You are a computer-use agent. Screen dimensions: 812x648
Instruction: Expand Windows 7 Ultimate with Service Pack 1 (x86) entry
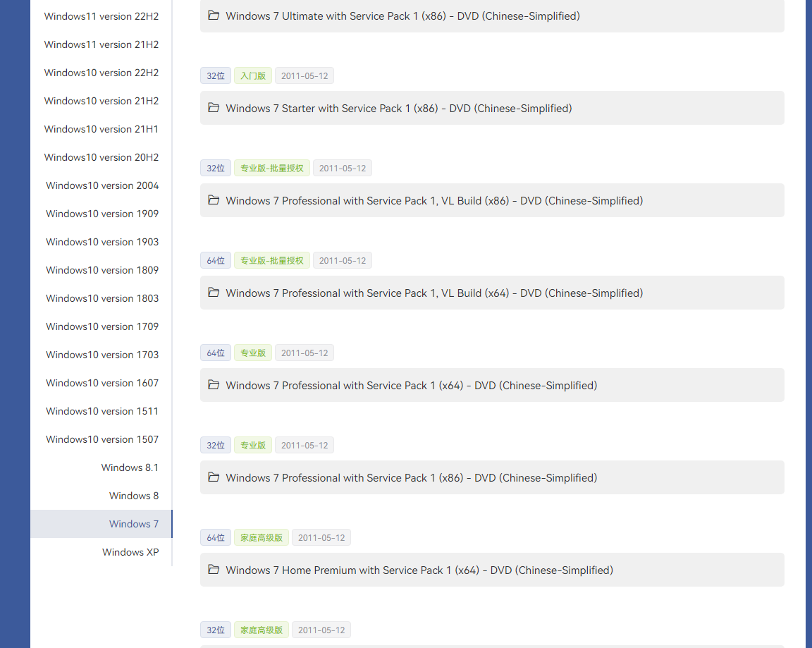pos(492,16)
